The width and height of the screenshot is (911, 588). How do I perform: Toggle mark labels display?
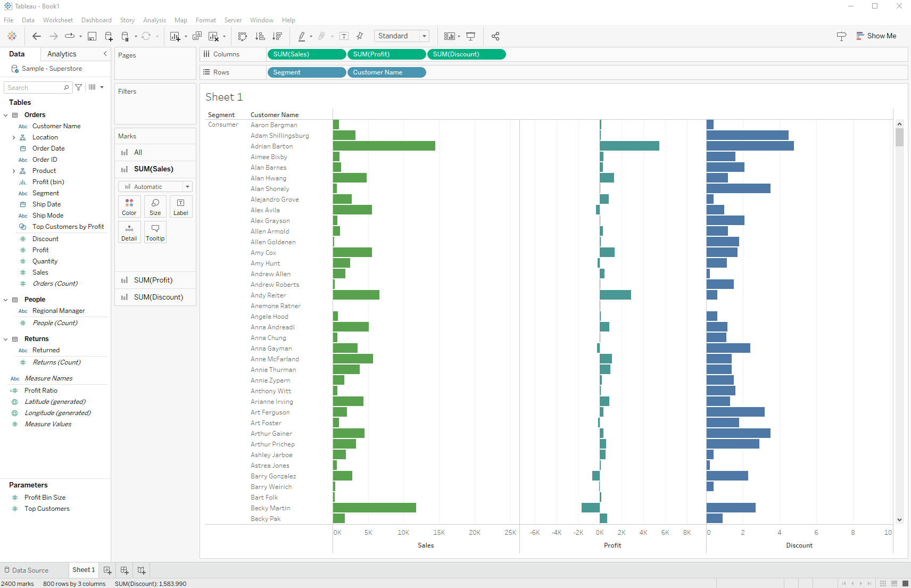tap(344, 36)
